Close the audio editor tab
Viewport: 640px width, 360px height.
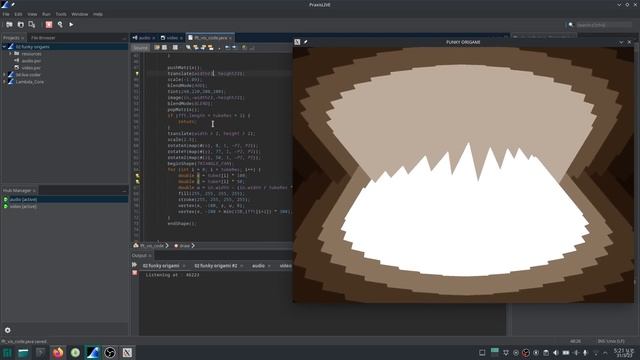pyautogui.click(x=154, y=38)
